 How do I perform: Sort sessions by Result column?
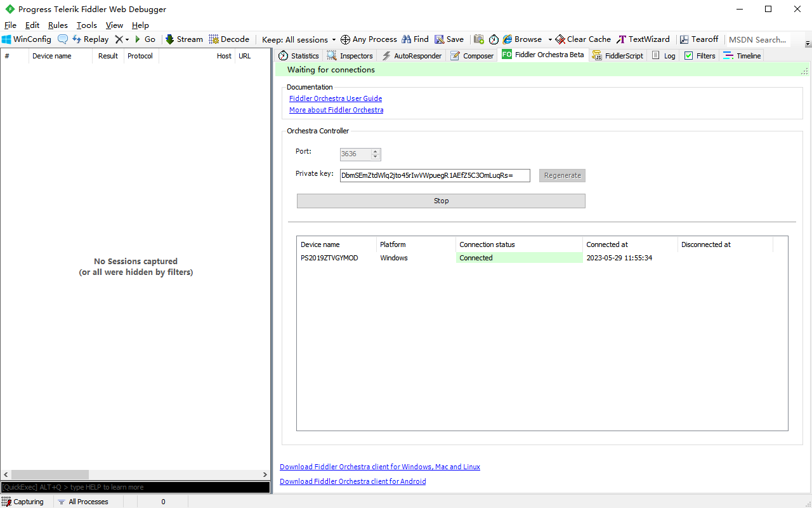pyautogui.click(x=108, y=56)
